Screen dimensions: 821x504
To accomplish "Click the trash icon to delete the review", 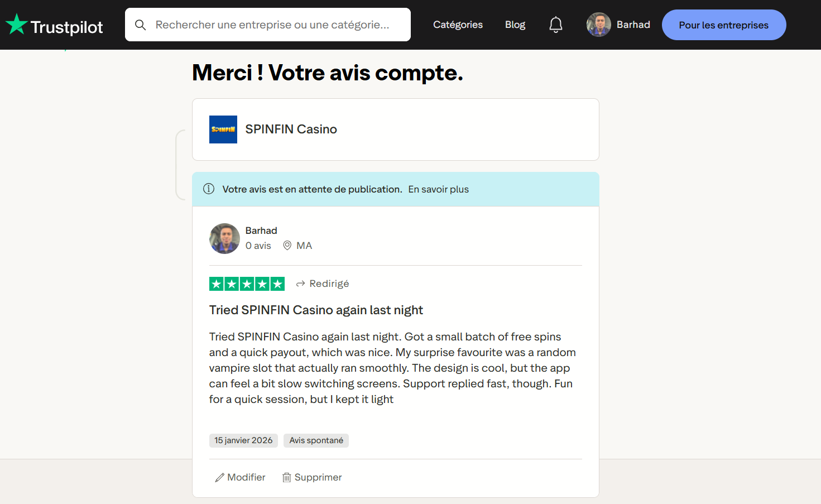I will point(286,478).
